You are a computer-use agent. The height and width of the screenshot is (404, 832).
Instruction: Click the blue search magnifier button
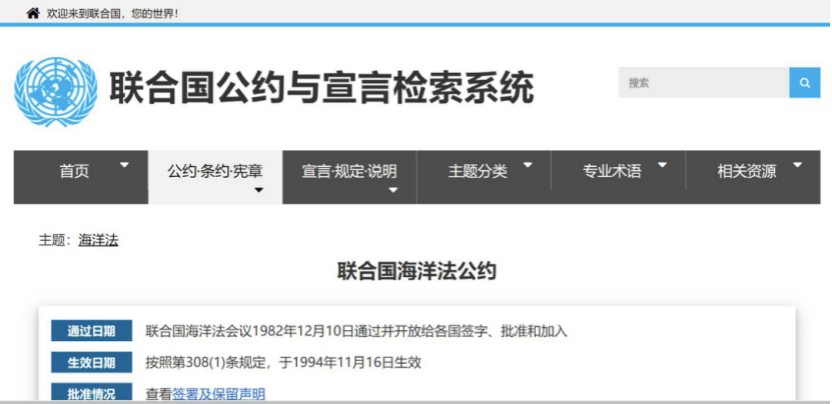coord(804,83)
